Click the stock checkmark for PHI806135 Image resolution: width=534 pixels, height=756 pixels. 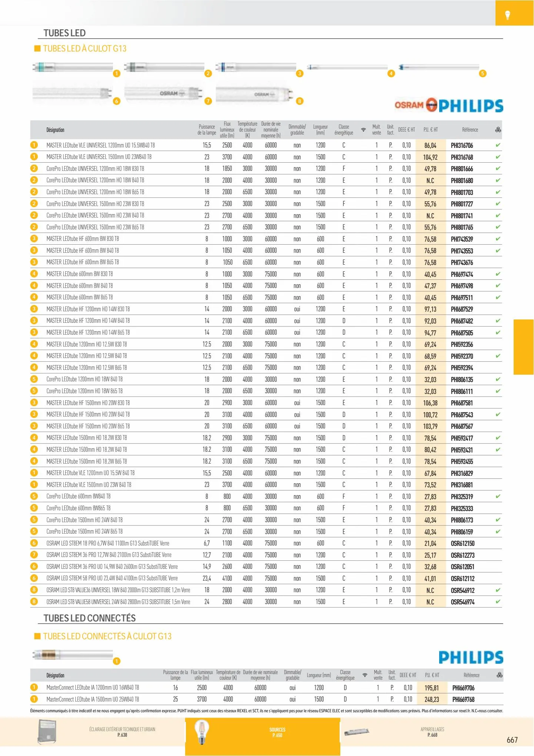[498, 379]
